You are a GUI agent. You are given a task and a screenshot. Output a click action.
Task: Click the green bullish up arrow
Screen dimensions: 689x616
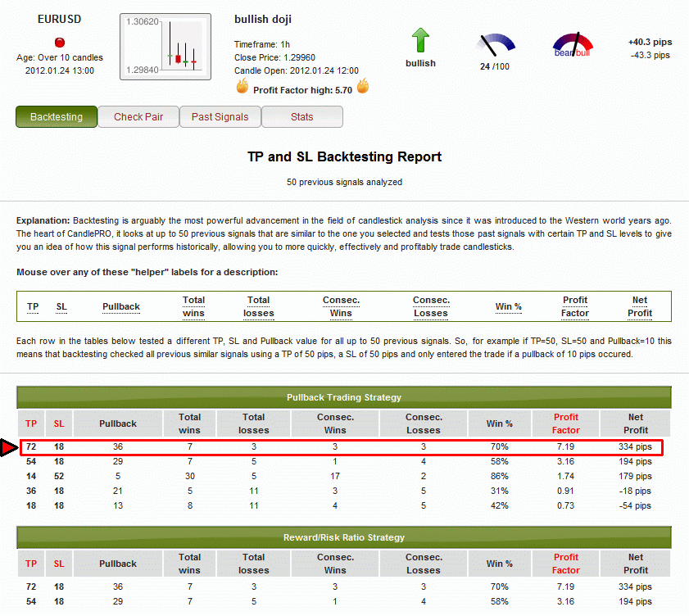pyautogui.click(x=420, y=40)
